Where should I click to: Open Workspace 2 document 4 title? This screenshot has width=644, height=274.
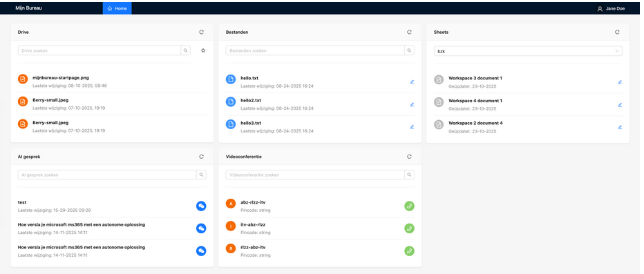click(475, 123)
